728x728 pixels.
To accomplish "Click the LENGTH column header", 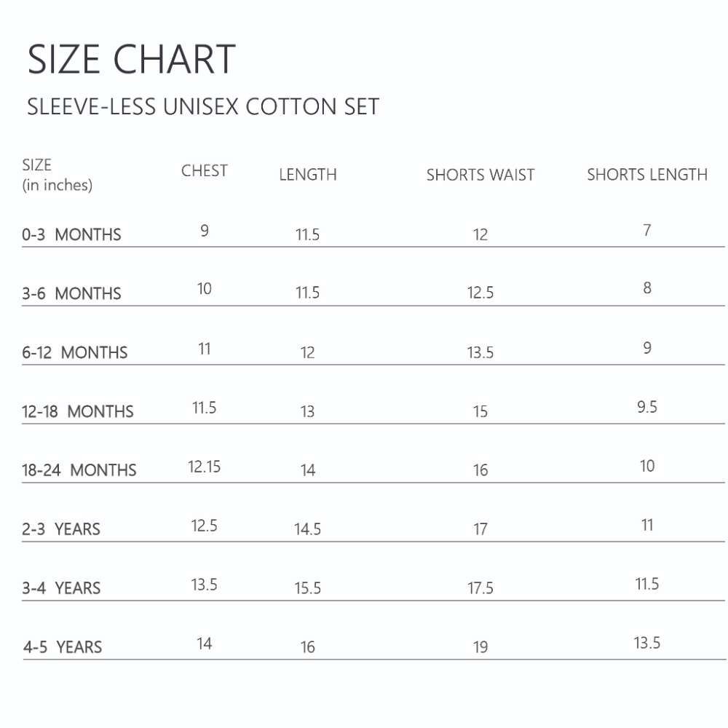I will [x=308, y=175].
